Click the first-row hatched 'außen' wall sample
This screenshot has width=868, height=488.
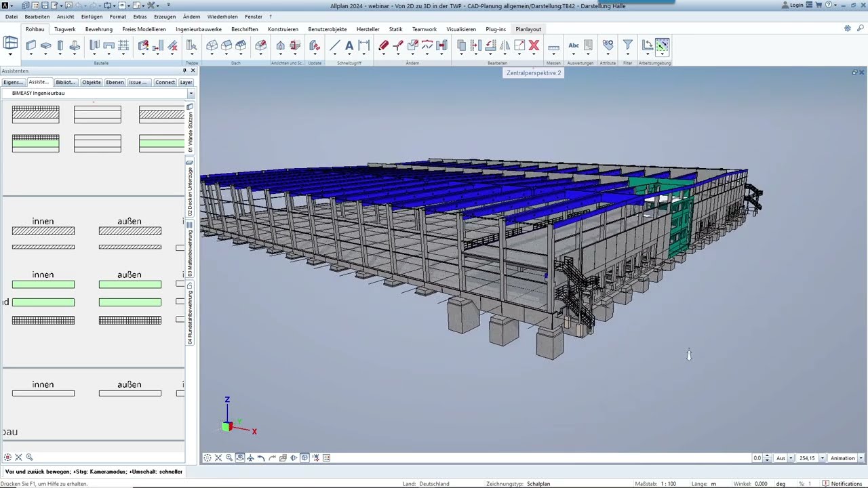pos(130,231)
